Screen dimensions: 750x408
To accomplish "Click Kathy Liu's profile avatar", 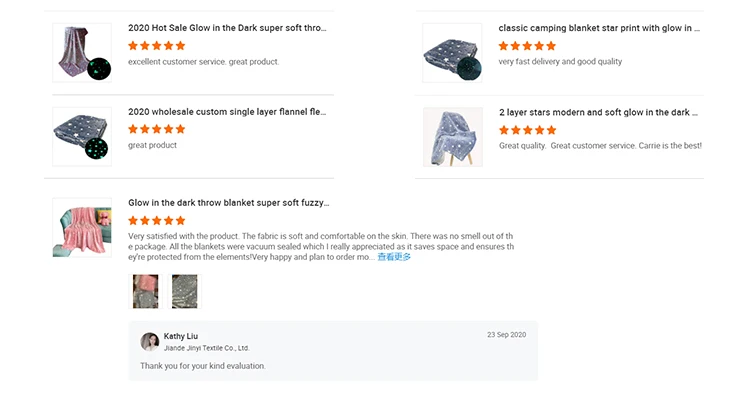I will click(x=150, y=341).
